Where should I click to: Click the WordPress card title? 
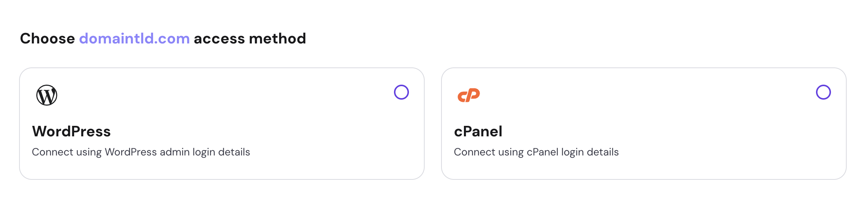click(x=71, y=131)
